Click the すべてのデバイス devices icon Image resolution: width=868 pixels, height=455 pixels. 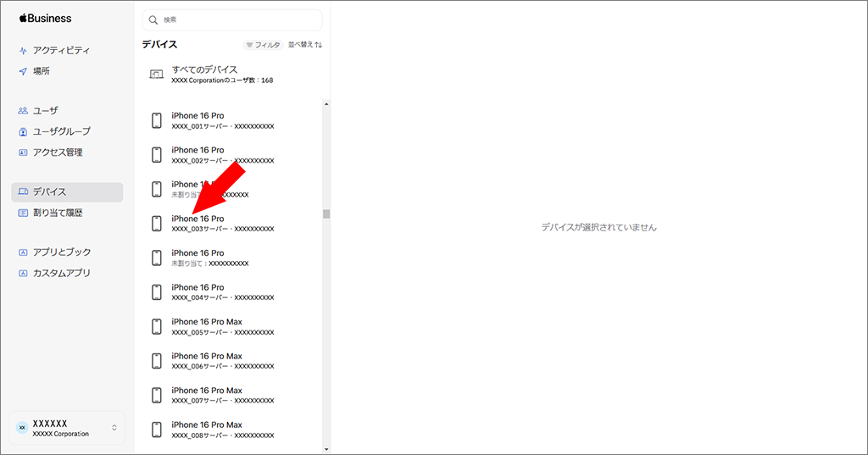(x=157, y=75)
